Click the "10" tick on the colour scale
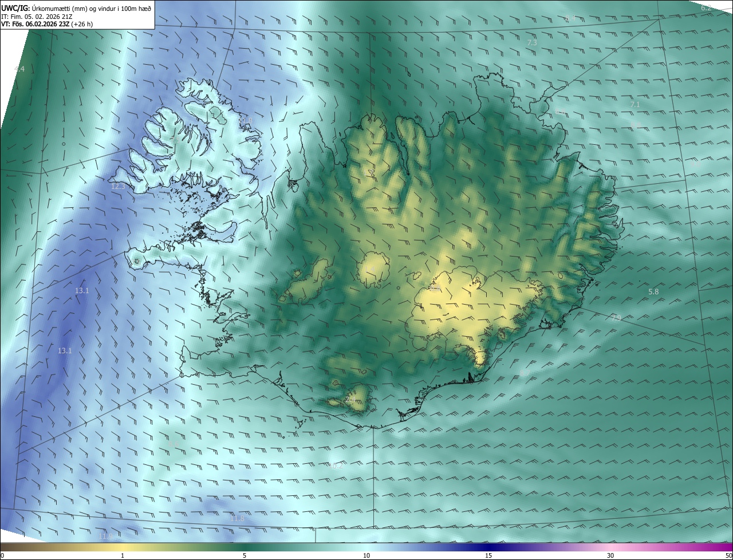This screenshot has width=733, height=560. coord(366,556)
